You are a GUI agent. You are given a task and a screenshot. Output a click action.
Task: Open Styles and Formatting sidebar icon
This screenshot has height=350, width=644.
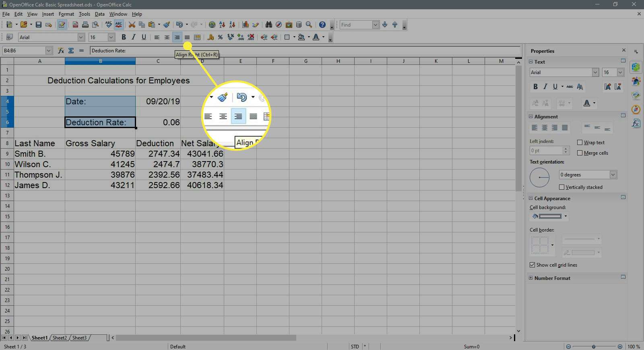(636, 81)
